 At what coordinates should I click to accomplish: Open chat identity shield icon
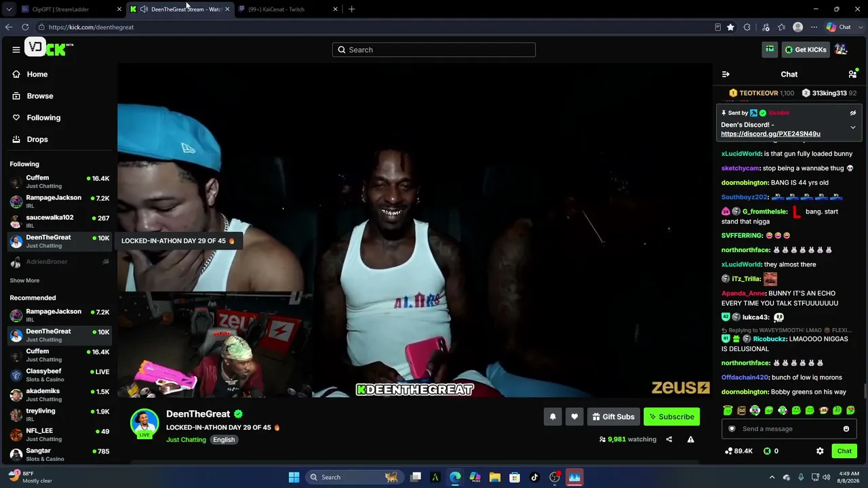[x=732, y=429]
